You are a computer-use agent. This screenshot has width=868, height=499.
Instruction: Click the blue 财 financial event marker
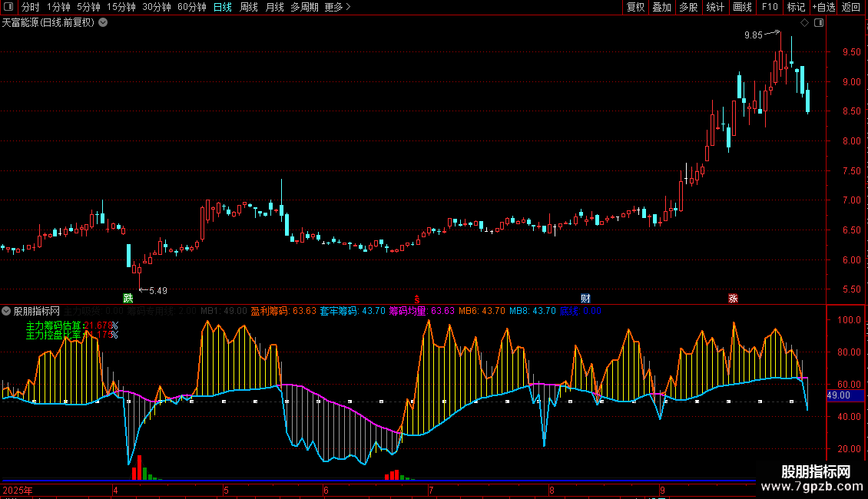pos(585,298)
